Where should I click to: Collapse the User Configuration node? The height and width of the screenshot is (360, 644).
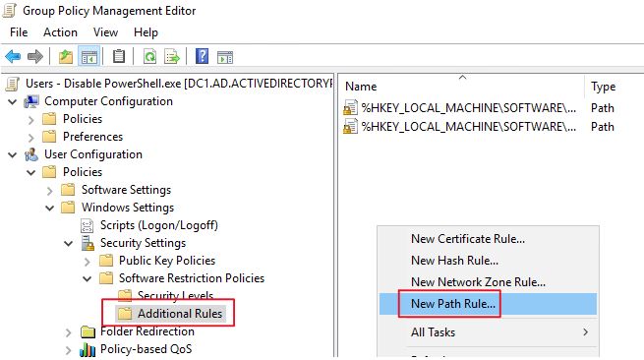pos(13,155)
